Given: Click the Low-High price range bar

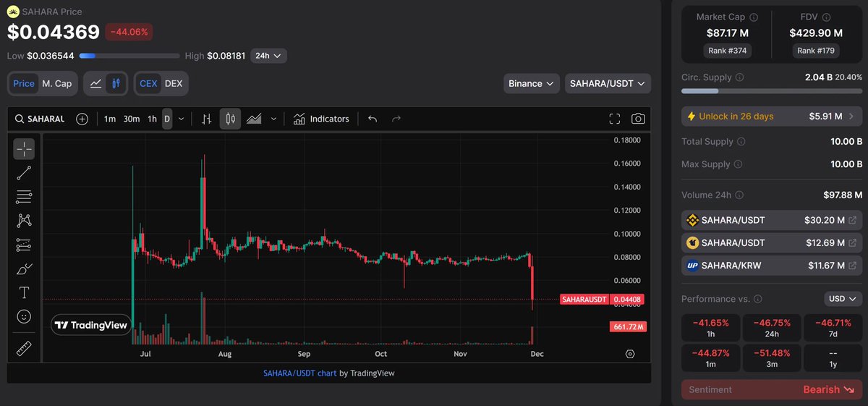Looking at the screenshot, I should click(129, 55).
